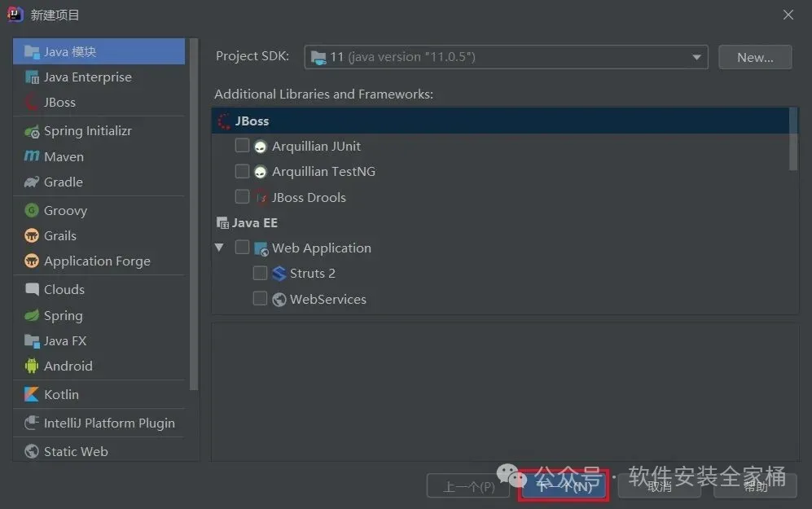This screenshot has width=812, height=509.
Task: Click the JBoss Drools icon
Action: point(261,197)
